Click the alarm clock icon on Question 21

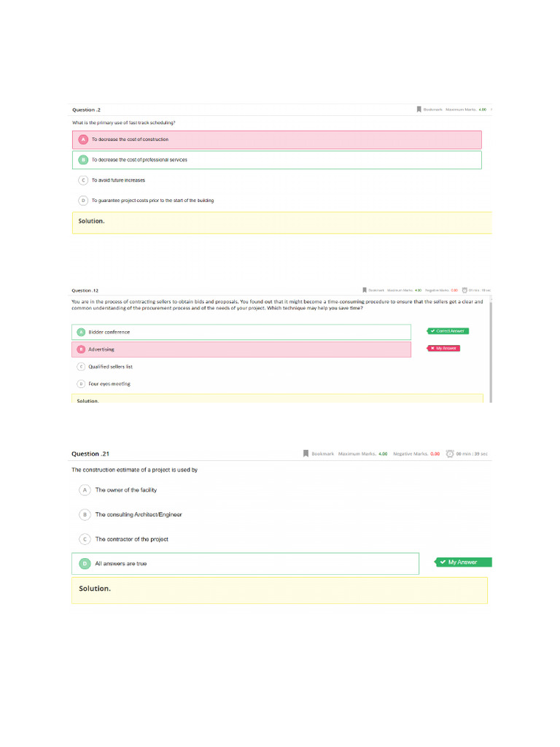[x=450, y=454]
